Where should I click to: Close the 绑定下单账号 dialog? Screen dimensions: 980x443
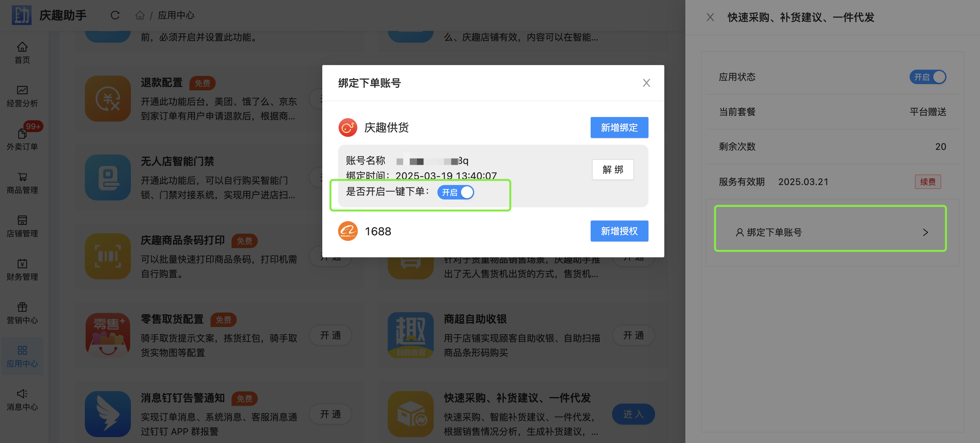point(646,83)
